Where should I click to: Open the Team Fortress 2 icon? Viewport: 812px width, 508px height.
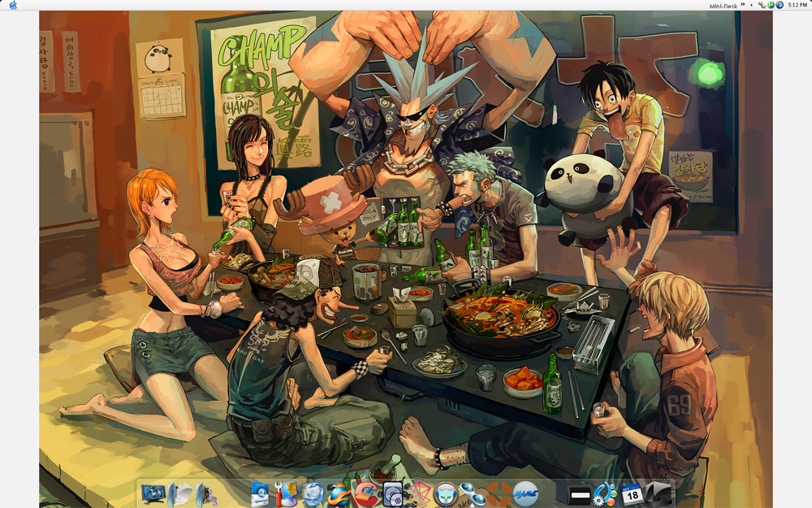pyautogui.click(x=498, y=493)
